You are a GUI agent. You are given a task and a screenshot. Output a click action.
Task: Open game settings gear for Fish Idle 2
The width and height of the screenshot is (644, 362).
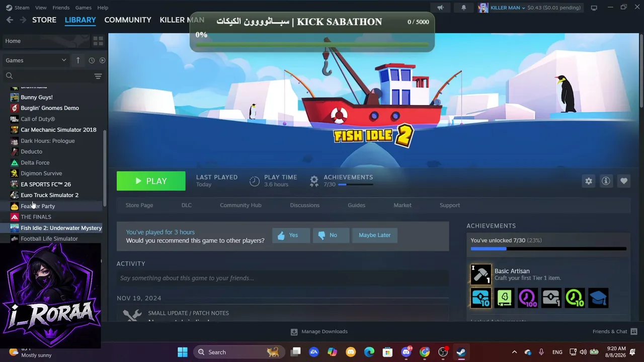point(589,181)
